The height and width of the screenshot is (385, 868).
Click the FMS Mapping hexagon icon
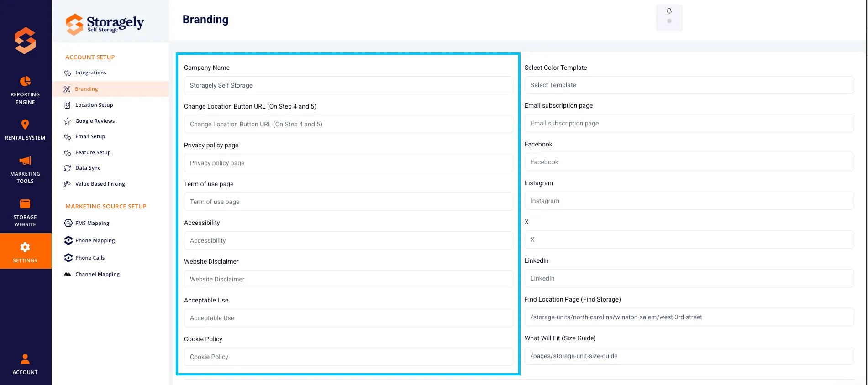(68, 223)
